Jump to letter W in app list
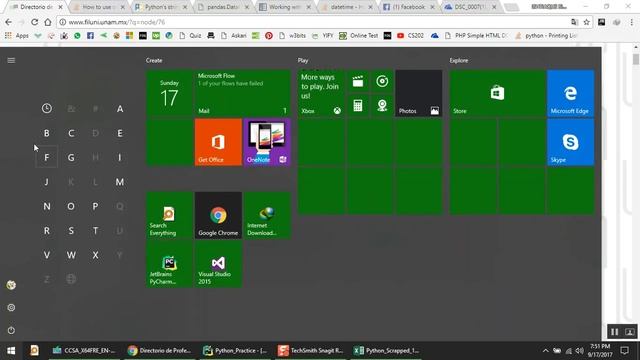This screenshot has width=640, height=360. (71, 255)
